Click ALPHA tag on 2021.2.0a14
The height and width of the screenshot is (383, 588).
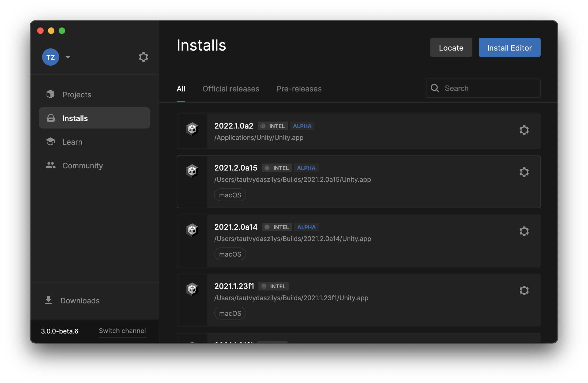306,227
